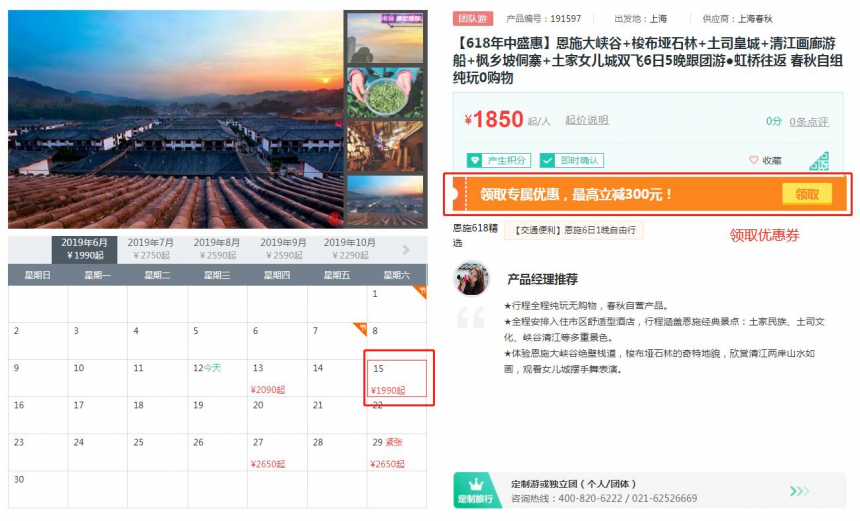Click the heart favorite icon
860x521 pixels.
click(754, 160)
